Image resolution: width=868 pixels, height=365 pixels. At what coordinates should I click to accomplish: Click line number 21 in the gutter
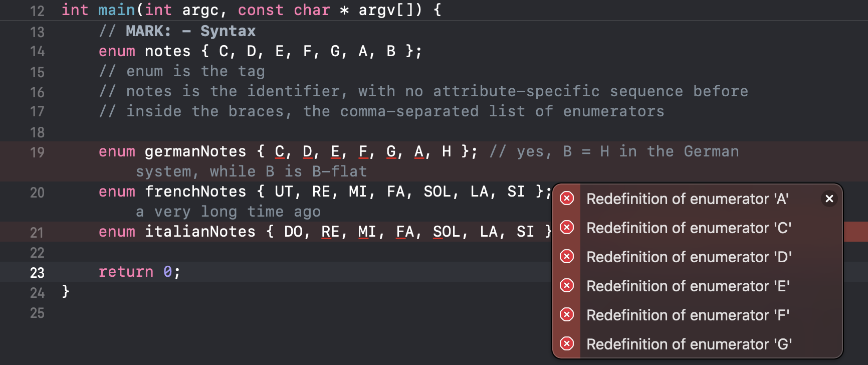[x=37, y=233]
